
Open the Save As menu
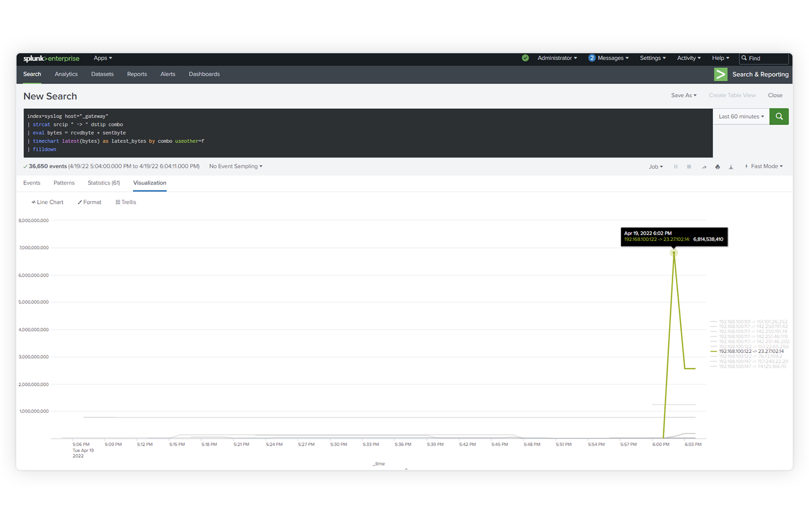pos(683,95)
